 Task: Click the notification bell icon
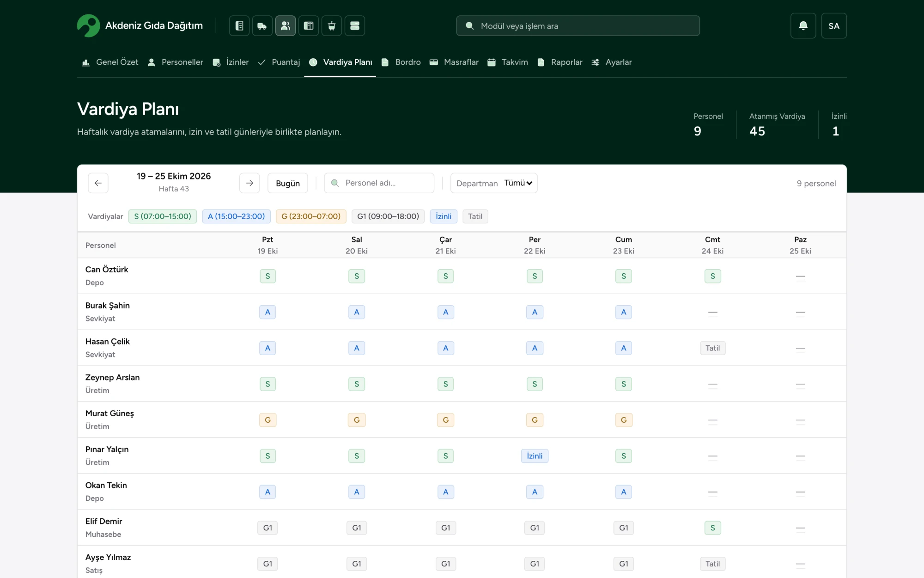[803, 26]
